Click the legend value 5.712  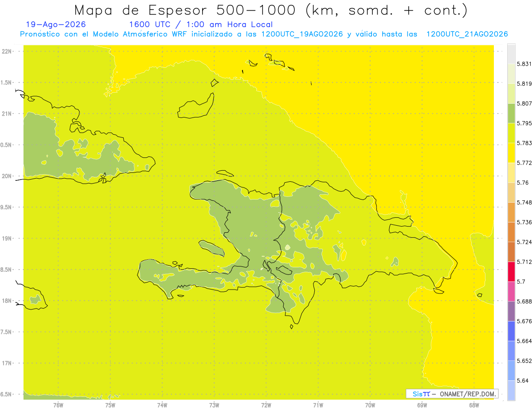(x=524, y=262)
